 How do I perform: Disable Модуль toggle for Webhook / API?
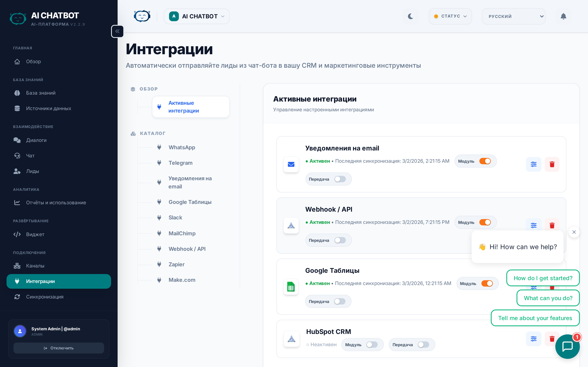tap(485, 222)
